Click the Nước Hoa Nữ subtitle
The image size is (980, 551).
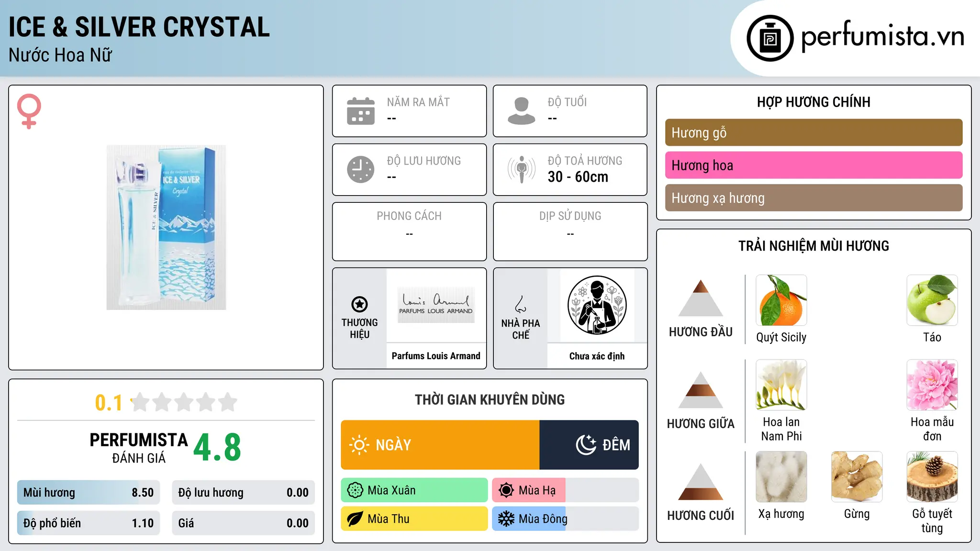(x=60, y=55)
